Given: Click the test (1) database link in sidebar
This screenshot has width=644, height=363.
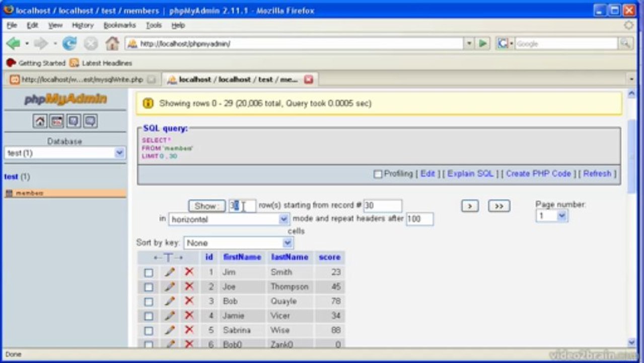Looking at the screenshot, I should 17,177.
